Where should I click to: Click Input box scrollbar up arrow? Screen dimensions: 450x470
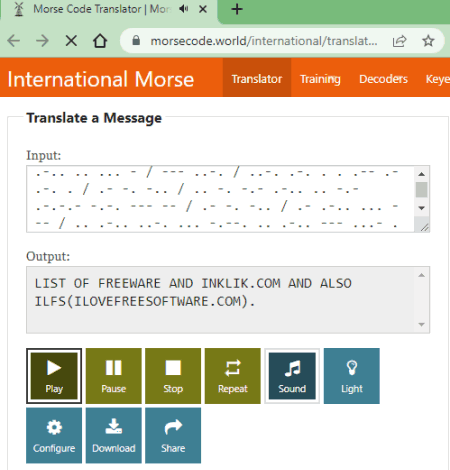(421, 174)
